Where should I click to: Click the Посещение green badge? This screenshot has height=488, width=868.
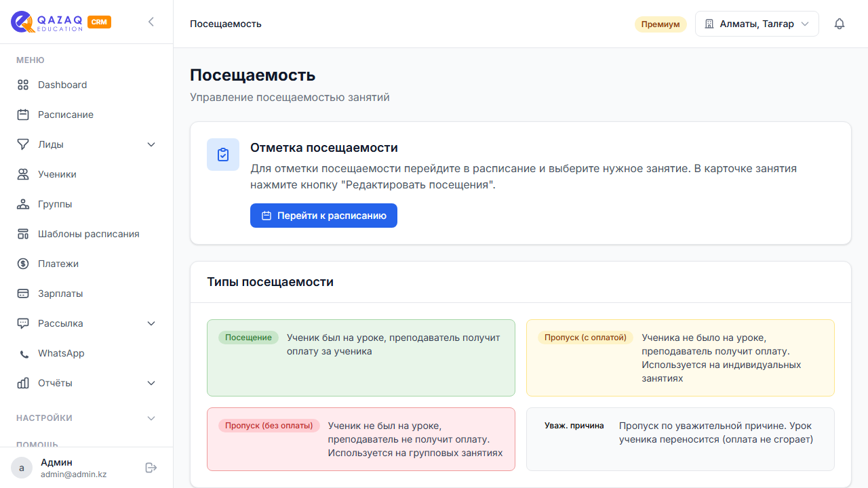pyautogui.click(x=248, y=338)
